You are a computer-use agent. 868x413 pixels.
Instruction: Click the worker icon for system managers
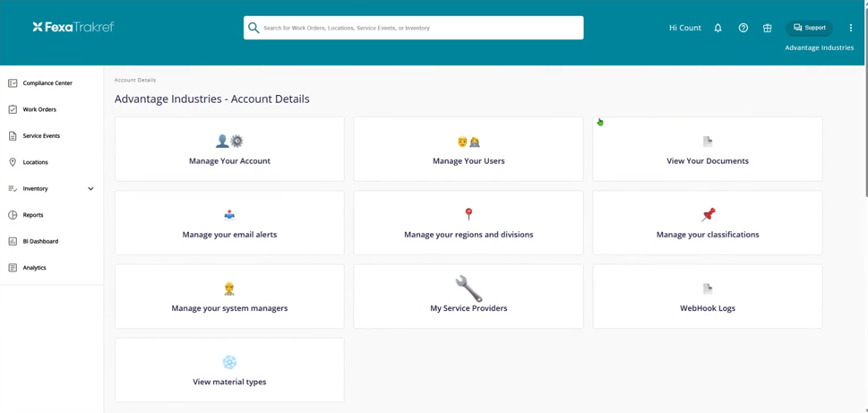click(229, 288)
